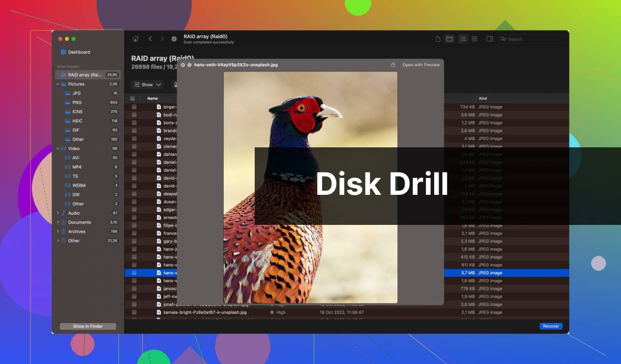Navigate forward with the right arrow

pos(162,39)
